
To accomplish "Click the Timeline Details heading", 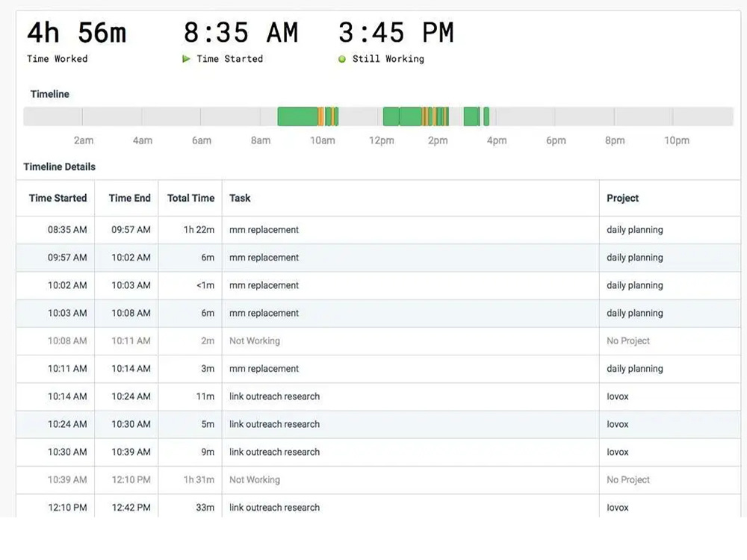I will click(x=60, y=167).
